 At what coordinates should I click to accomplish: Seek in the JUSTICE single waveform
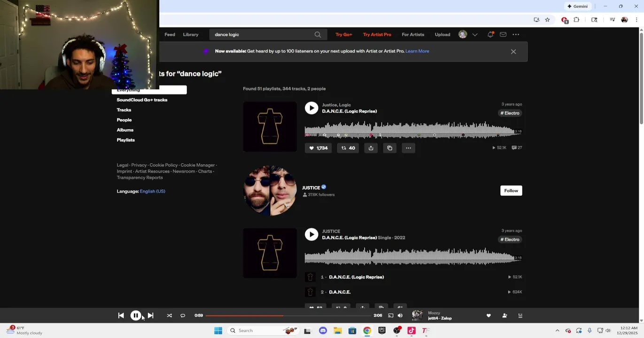pos(413,257)
